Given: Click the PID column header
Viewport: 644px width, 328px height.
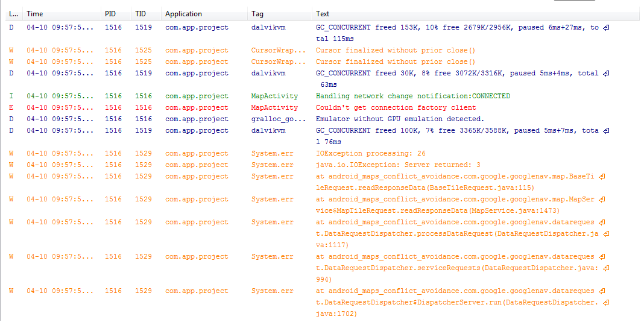Looking at the screenshot, I should tap(110, 13).
